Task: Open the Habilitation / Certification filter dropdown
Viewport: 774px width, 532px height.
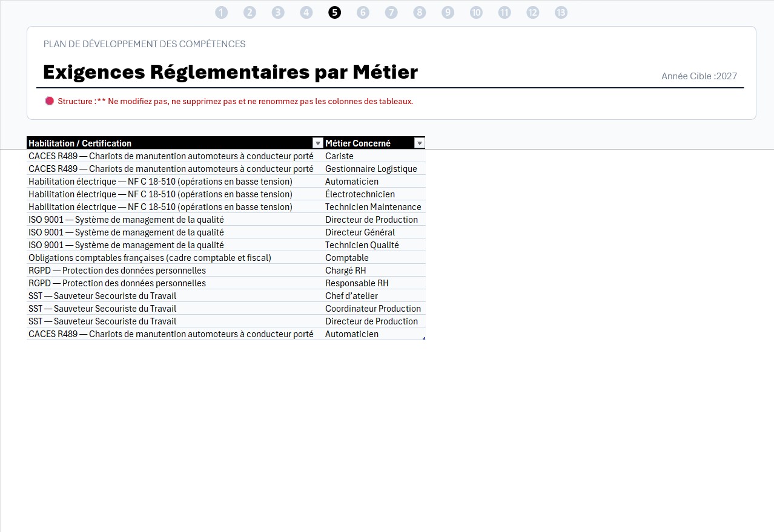Action: tap(317, 143)
